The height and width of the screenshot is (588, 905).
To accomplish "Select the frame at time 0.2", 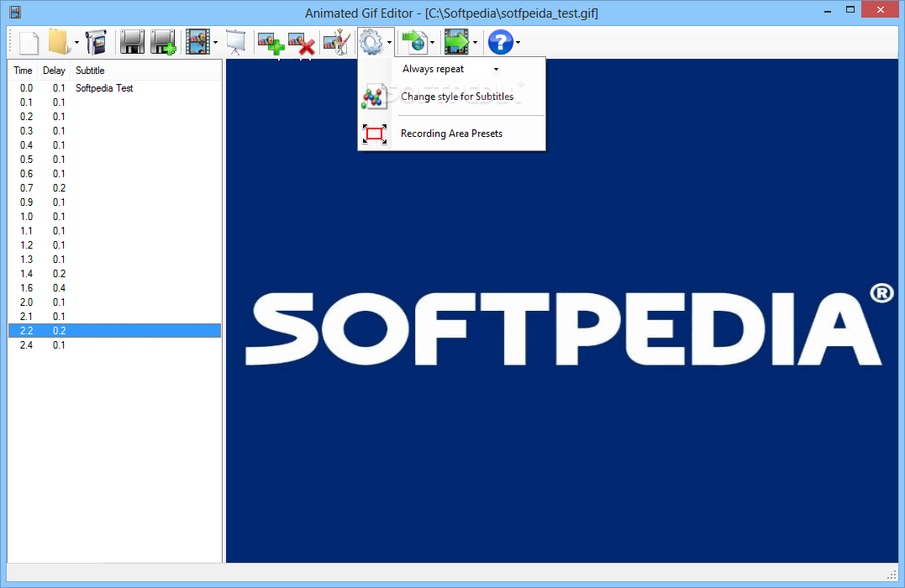I will click(115, 117).
